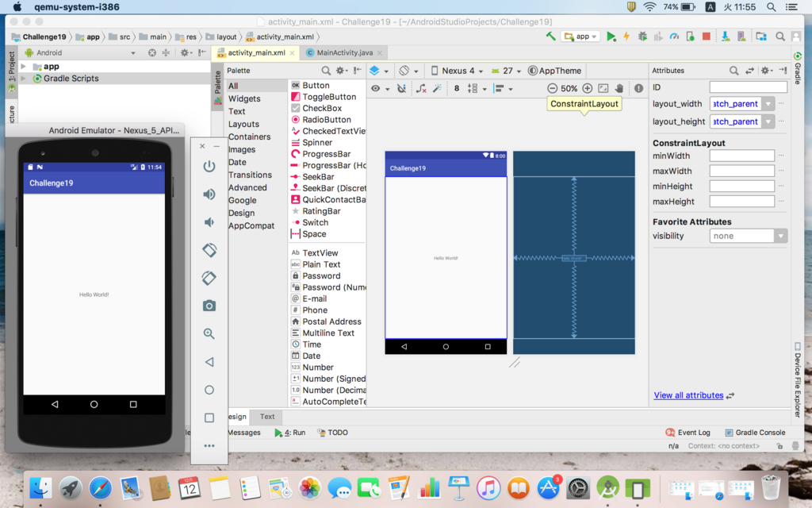Image resolution: width=812 pixels, height=508 pixels.
Task: Zoom out the design surface
Action: [553, 89]
